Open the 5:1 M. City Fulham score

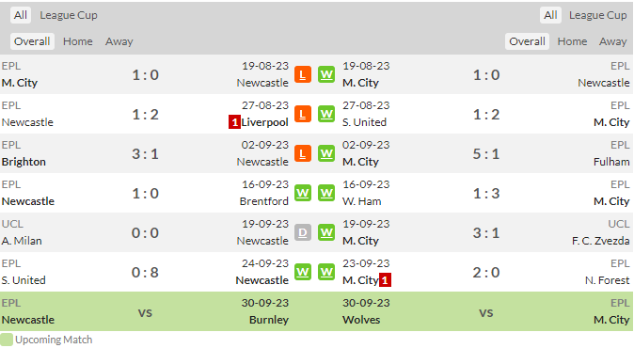tap(486, 153)
